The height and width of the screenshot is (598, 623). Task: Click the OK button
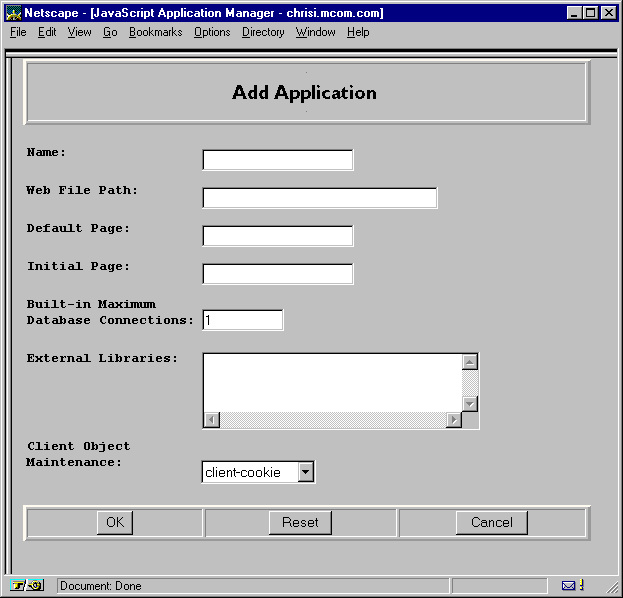pyautogui.click(x=115, y=522)
